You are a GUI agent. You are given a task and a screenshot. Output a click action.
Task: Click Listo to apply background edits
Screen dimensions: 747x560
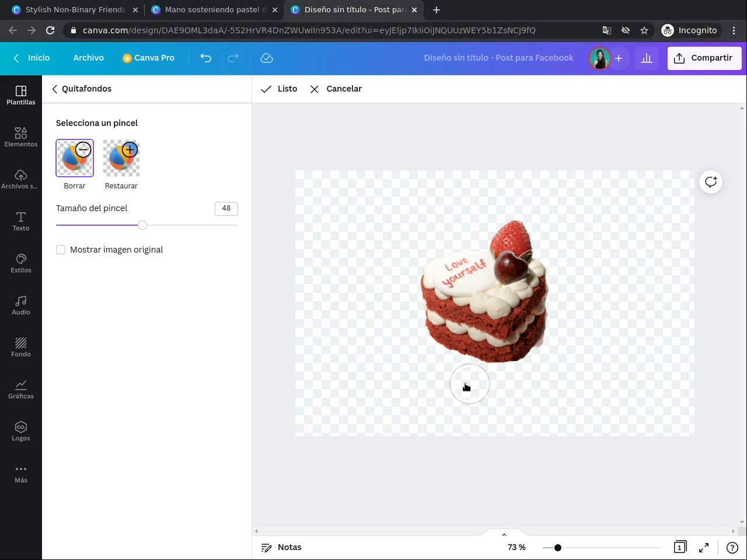pyautogui.click(x=279, y=89)
